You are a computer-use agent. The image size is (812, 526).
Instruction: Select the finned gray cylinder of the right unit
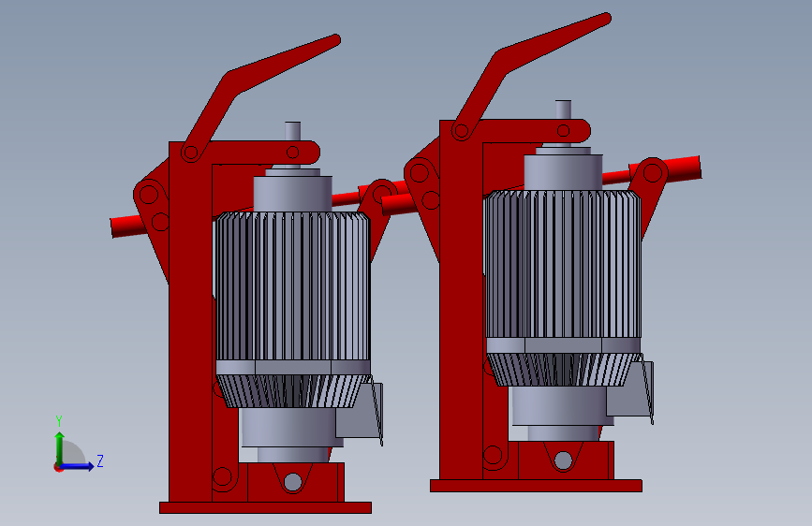click(x=564, y=264)
